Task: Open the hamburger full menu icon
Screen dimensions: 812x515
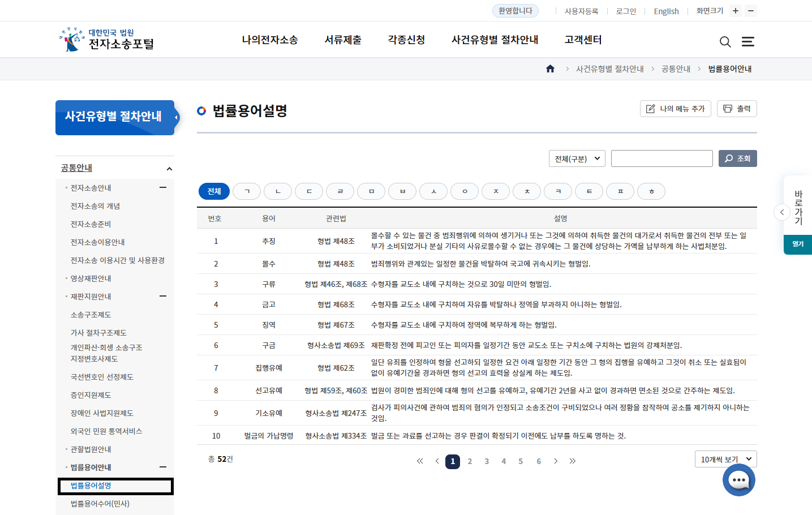Action: point(747,42)
